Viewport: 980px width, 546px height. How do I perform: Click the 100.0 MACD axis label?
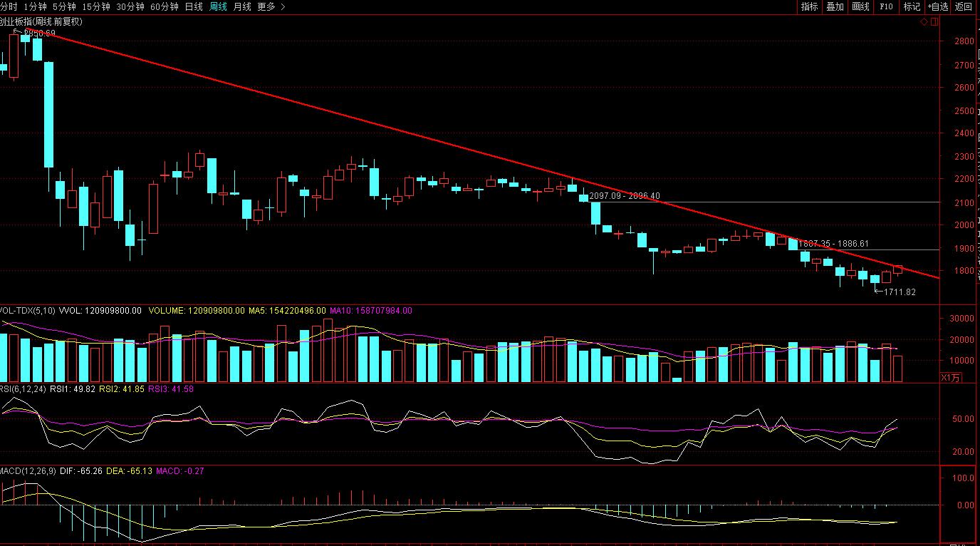[x=964, y=478]
